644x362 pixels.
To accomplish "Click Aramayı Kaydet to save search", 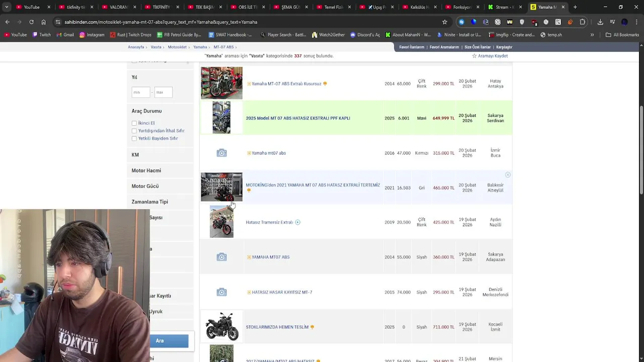I will coord(490,56).
